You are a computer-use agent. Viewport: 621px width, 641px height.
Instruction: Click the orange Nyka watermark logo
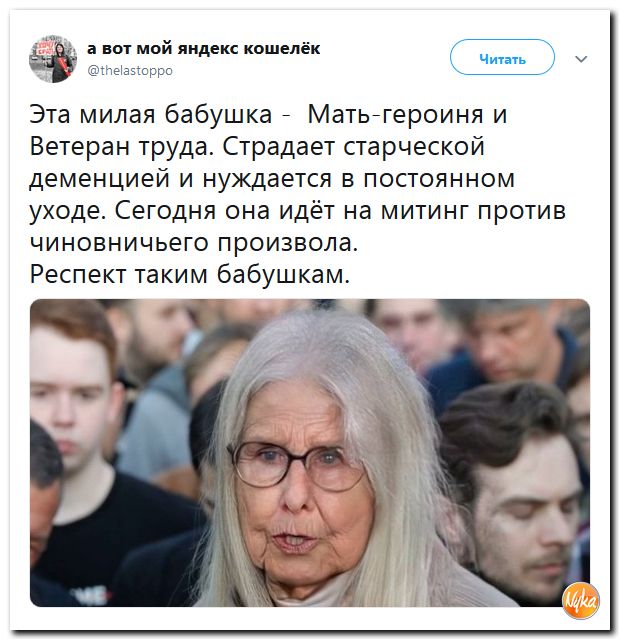coord(581,601)
